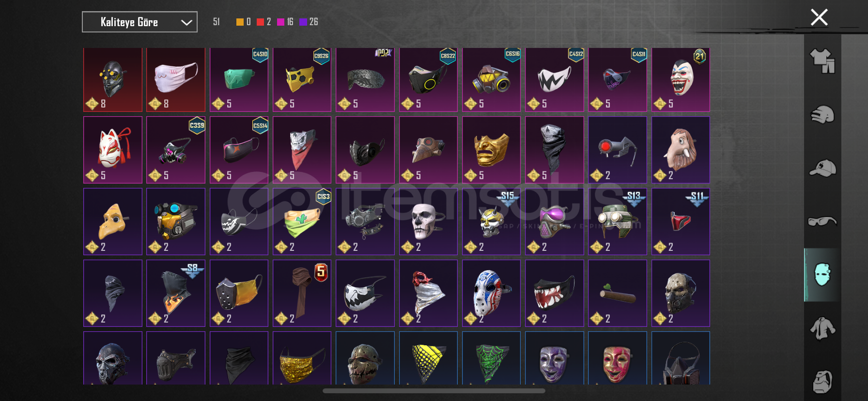Select the glasses category icon
868x401 pixels.
point(822,221)
